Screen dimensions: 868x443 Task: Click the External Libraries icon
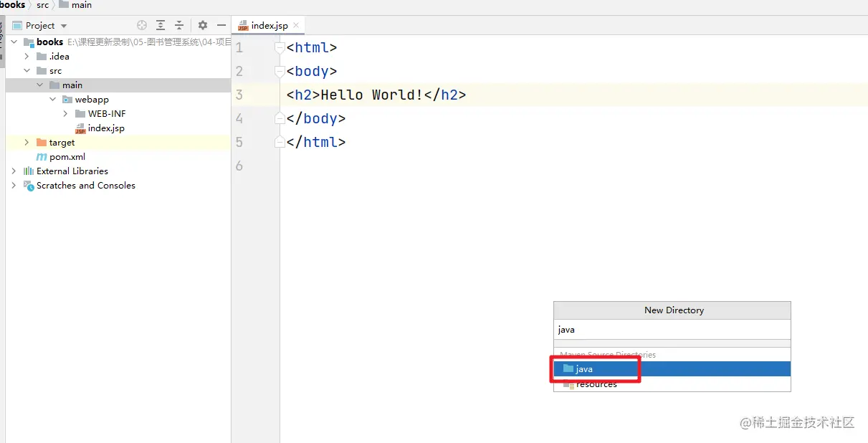point(29,171)
